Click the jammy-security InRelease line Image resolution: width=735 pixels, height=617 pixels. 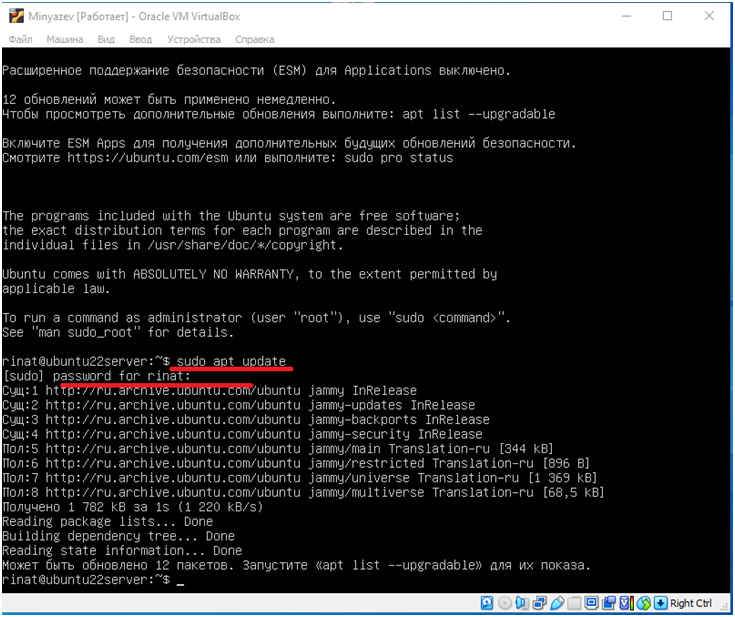(x=242, y=434)
